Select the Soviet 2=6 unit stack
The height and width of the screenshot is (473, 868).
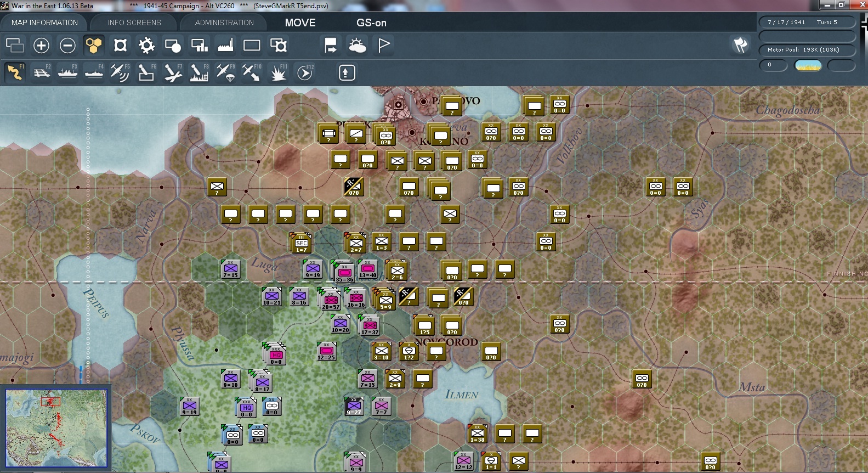pyautogui.click(x=396, y=271)
